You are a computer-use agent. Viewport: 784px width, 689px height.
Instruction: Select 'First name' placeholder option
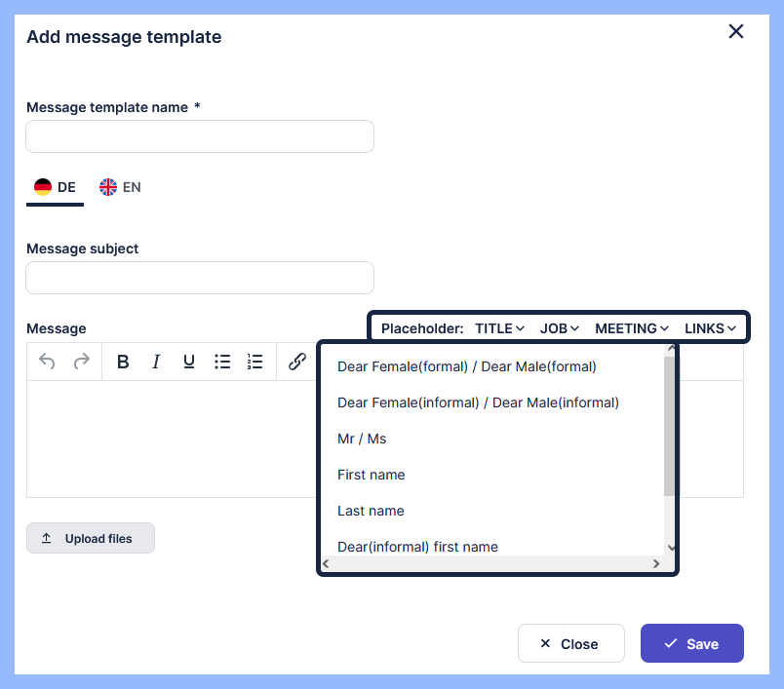tap(372, 475)
